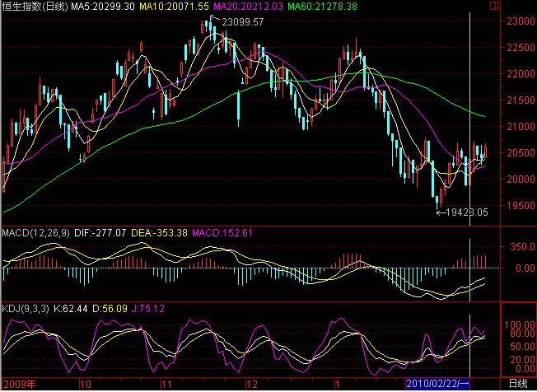Click the 20000 price axis label
537x392 pixels.
[x=521, y=180]
